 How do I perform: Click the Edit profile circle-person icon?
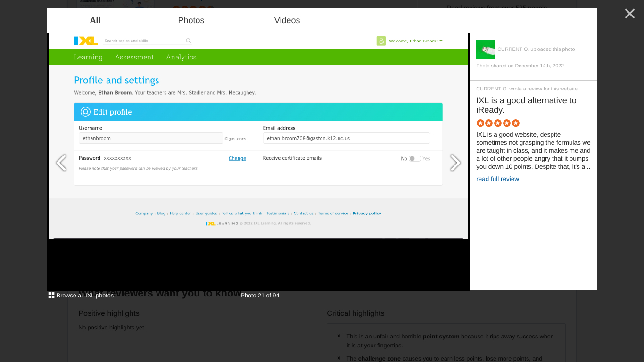click(85, 112)
